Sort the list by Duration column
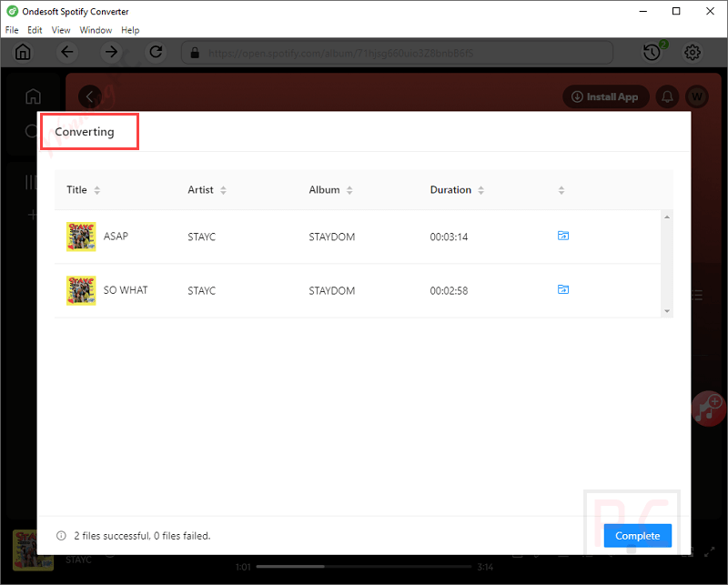Viewport: 728px width, 585px height. [x=480, y=190]
